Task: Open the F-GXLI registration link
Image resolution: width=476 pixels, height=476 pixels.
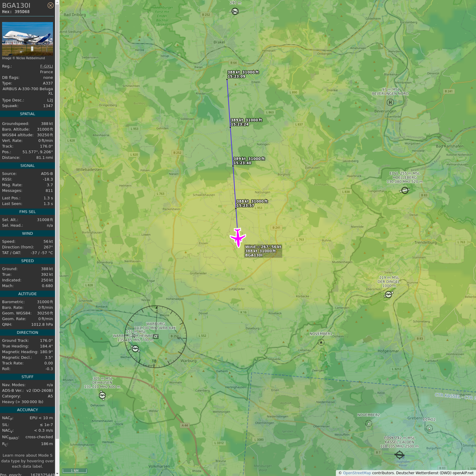Action: click(x=46, y=66)
